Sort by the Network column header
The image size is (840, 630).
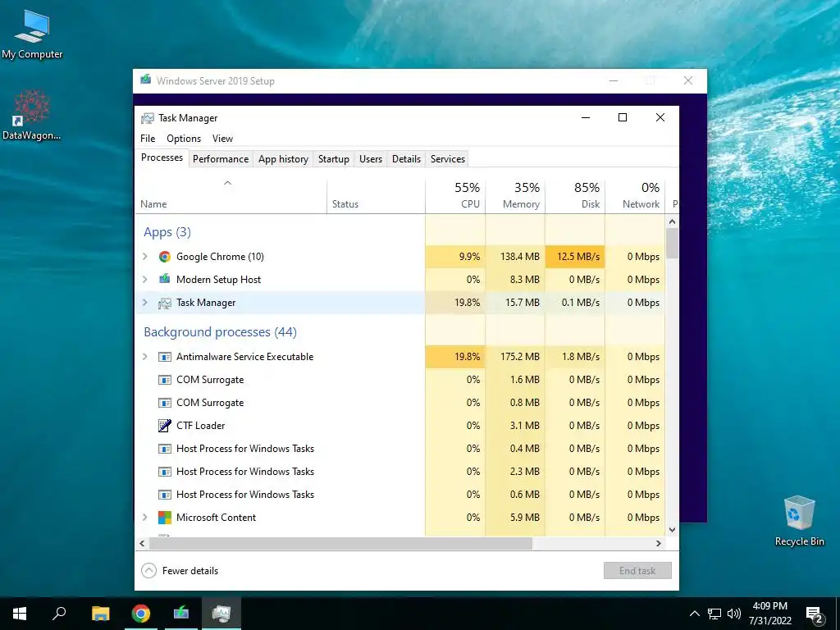point(635,196)
